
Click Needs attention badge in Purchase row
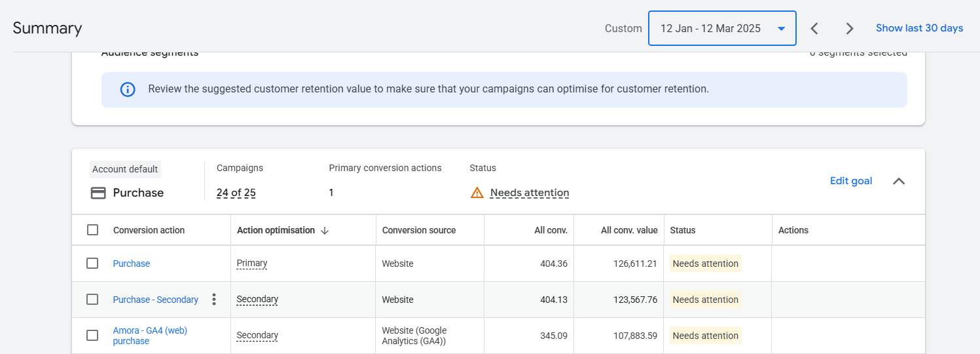tap(706, 264)
